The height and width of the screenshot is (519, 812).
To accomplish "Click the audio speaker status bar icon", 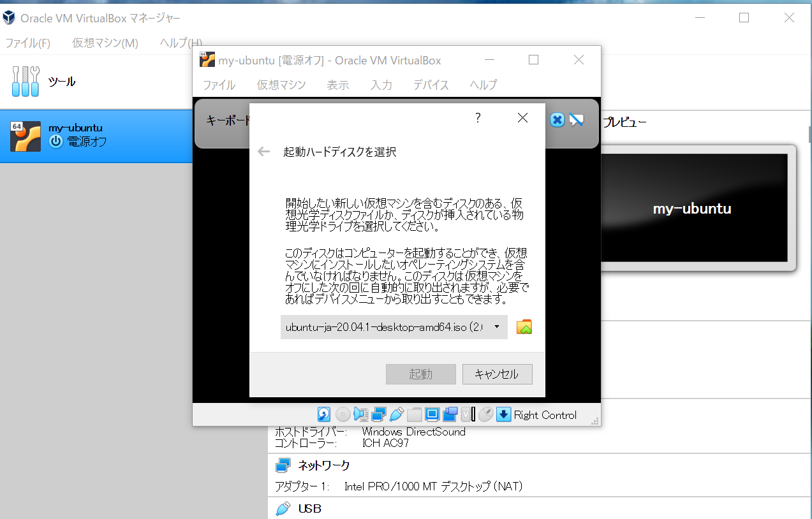I will [361, 414].
